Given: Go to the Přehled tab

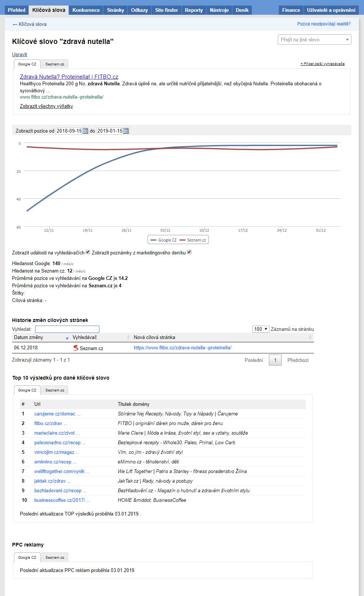Looking at the screenshot, I should pos(17,10).
